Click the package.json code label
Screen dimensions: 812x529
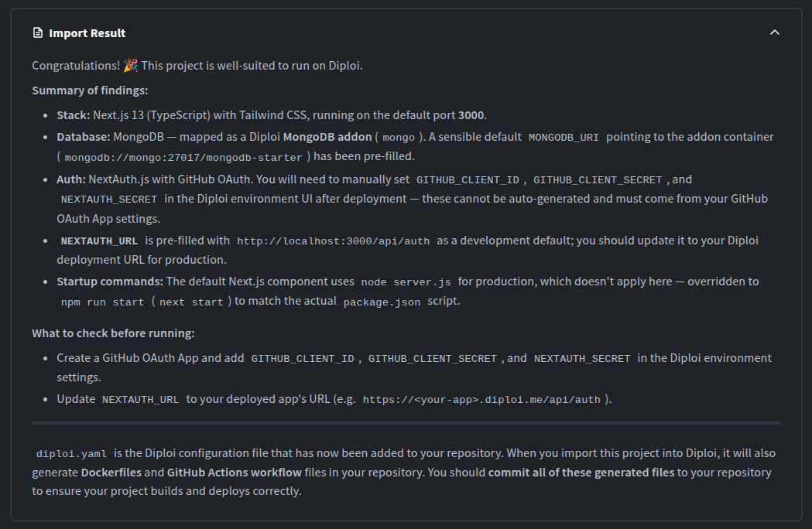coord(382,301)
